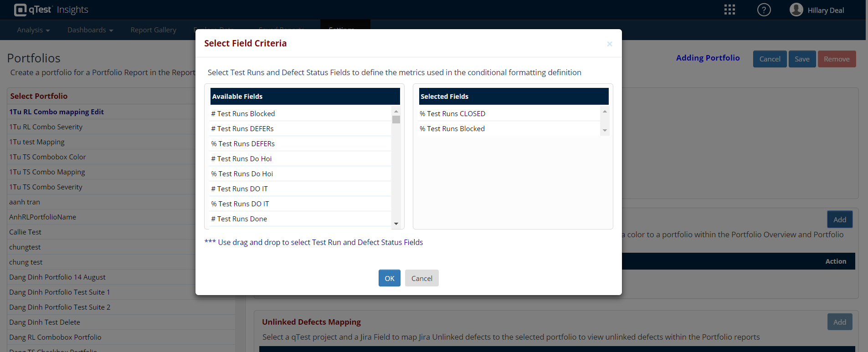868x352 pixels.
Task: Click the Hillary Deal user avatar
Action: [796, 10]
